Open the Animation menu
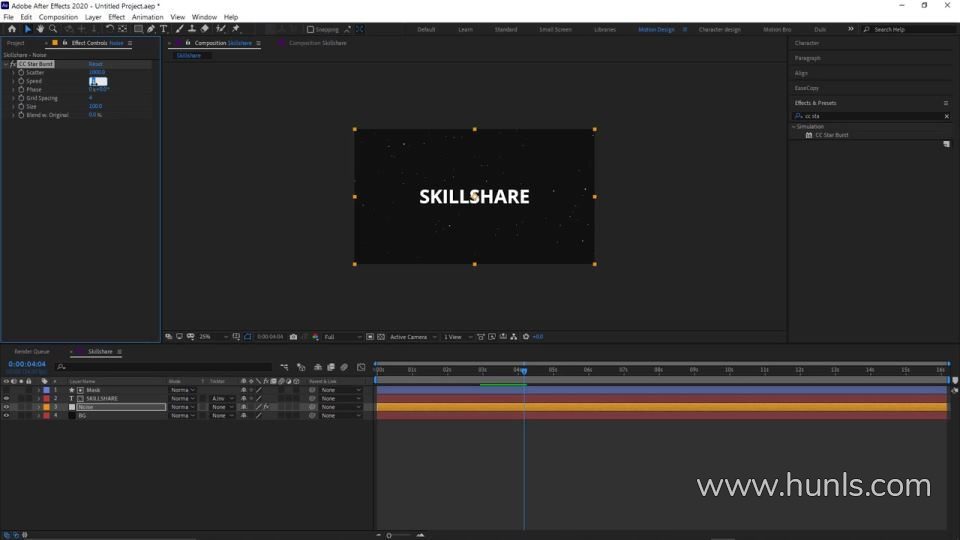This screenshot has height=540, width=960. [x=148, y=17]
